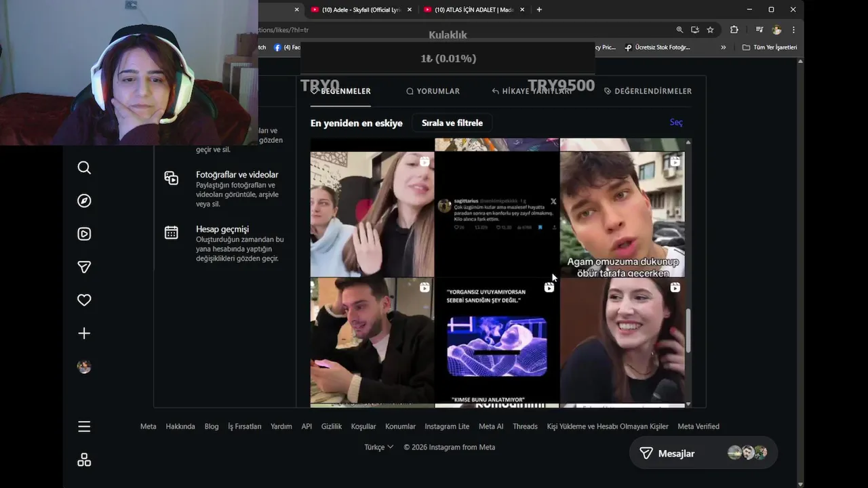Open 'YORGANSIZ UYUYAMIYORSAN' liked reel
The image size is (868, 488).
click(497, 341)
